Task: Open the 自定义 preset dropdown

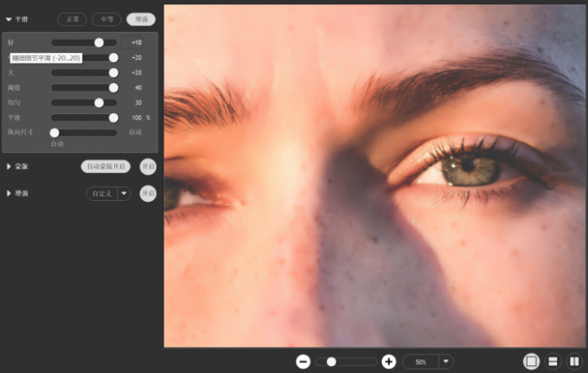Action: coord(124,193)
